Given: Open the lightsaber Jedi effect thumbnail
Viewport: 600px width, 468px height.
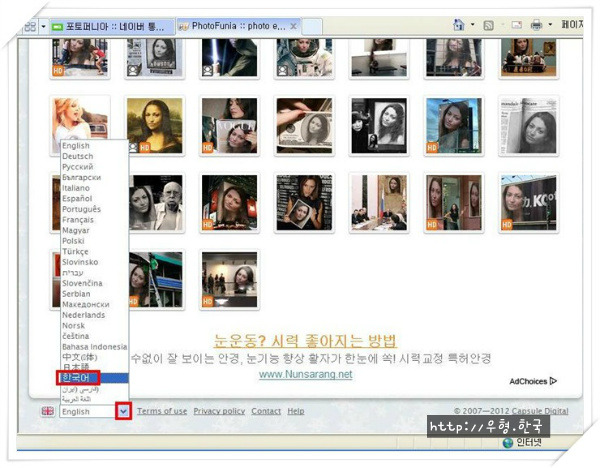Looking at the screenshot, I should (x=230, y=57).
